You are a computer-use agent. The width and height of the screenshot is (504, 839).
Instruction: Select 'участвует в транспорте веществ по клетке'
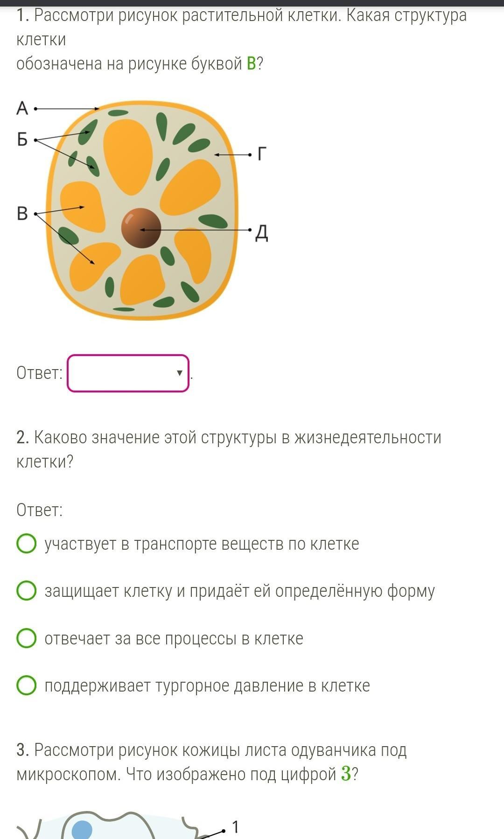27,543
